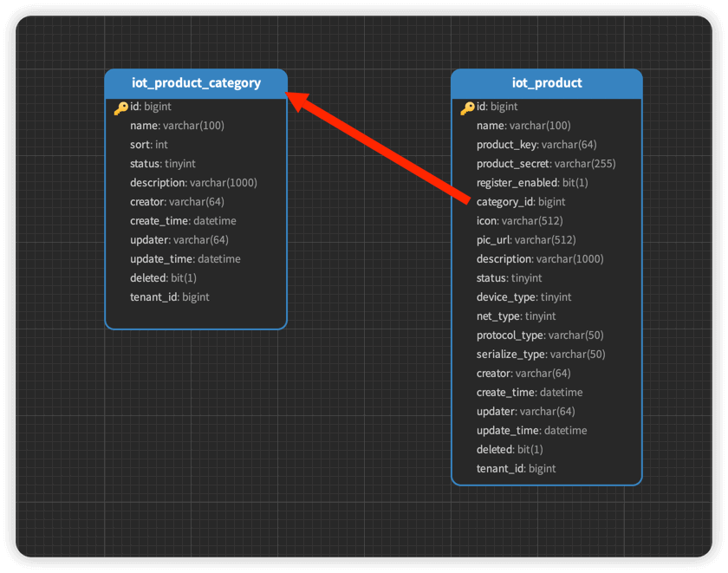Screen dimensions: 728x573
Task: Select the product_key varchar(64) column
Action: (536, 145)
